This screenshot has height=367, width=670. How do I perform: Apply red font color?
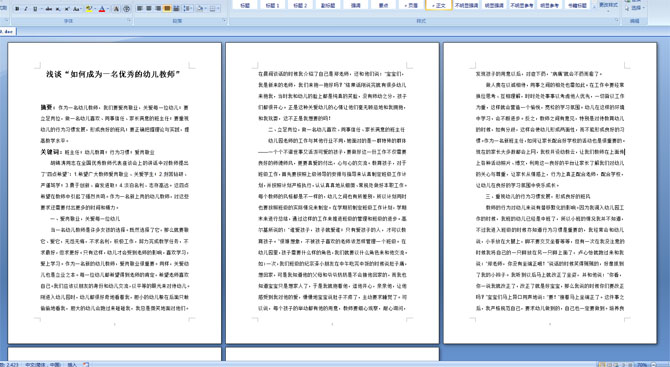[102, 9]
